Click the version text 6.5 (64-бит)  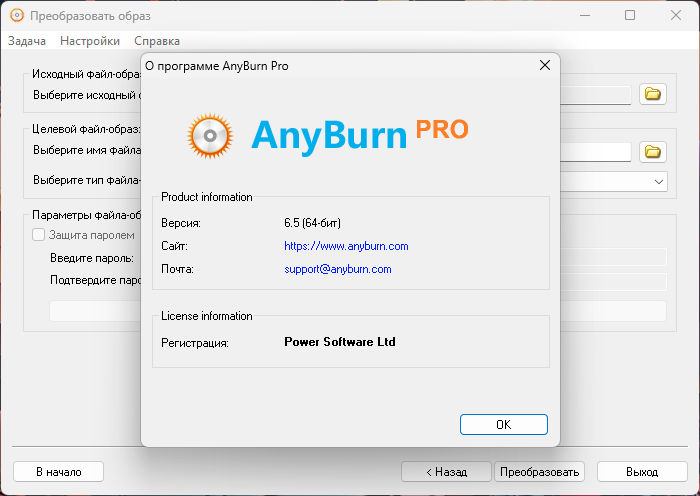point(312,223)
